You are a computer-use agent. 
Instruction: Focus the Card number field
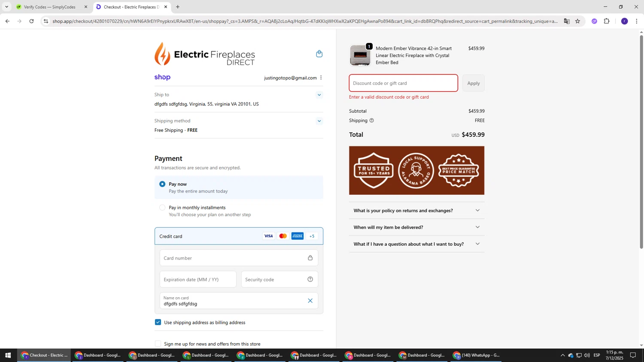(239, 258)
